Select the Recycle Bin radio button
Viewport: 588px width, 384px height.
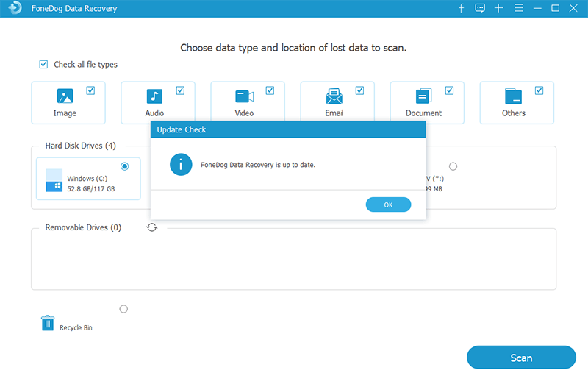pyautogui.click(x=123, y=309)
